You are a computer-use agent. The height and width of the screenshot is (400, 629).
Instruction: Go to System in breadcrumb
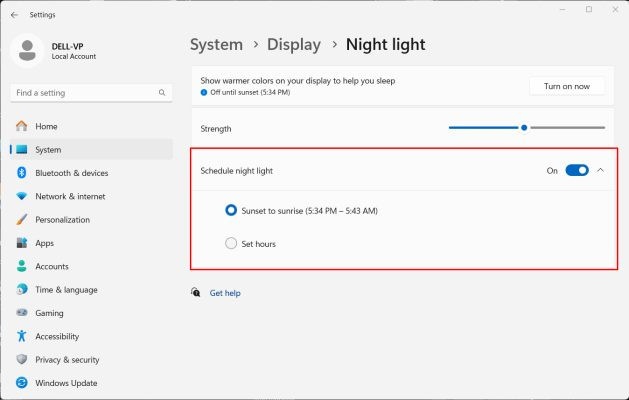coord(216,45)
